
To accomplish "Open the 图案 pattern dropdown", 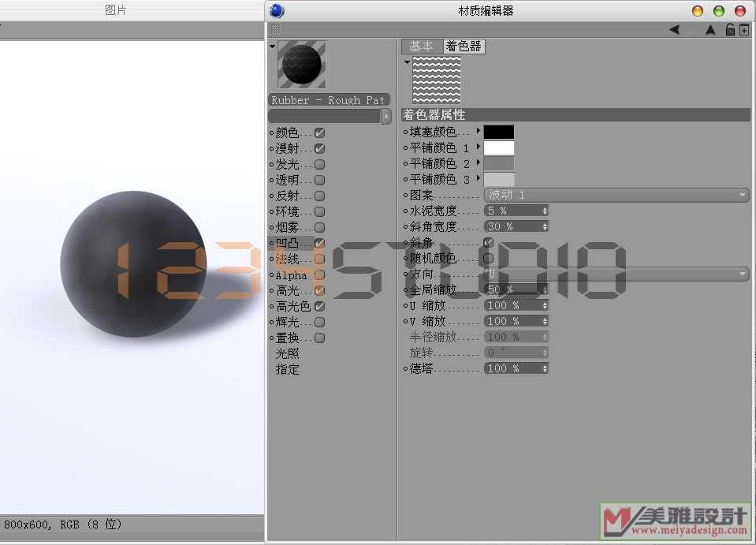I will (x=616, y=195).
